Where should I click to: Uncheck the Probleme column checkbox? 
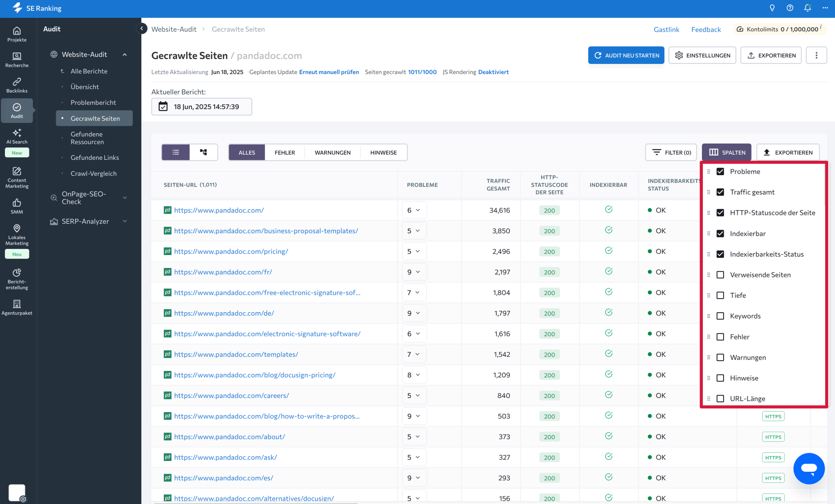click(x=720, y=172)
